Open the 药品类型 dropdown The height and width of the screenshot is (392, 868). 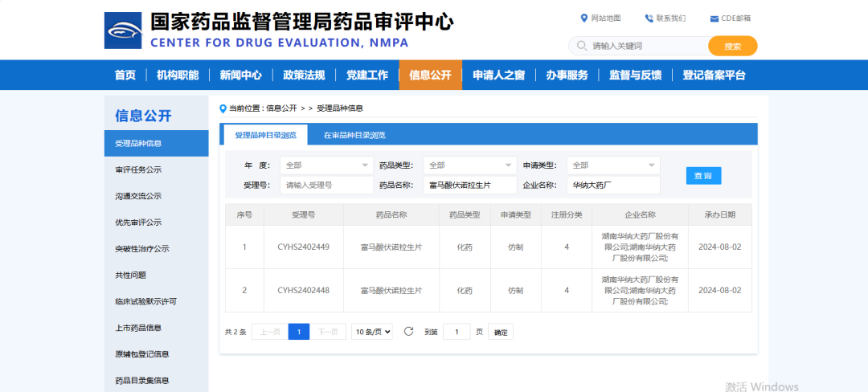point(469,165)
